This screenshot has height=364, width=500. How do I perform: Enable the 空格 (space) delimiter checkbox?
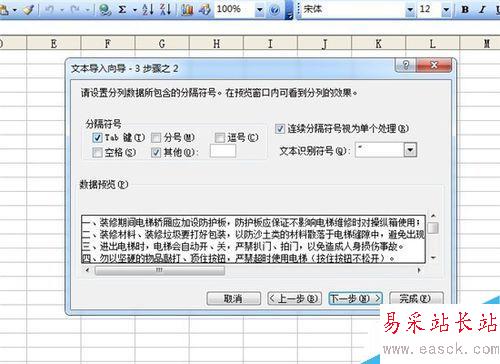tap(97, 152)
